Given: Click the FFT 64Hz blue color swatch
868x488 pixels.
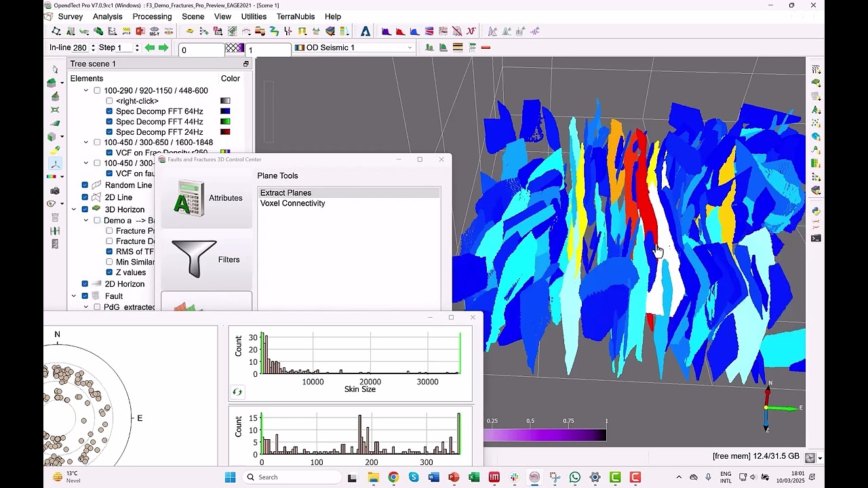Looking at the screenshot, I should point(225,111).
